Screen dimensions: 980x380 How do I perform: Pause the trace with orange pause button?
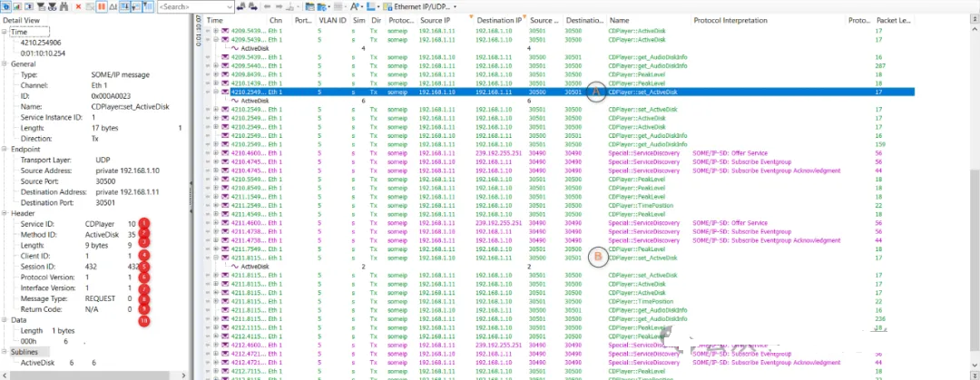[102, 6]
